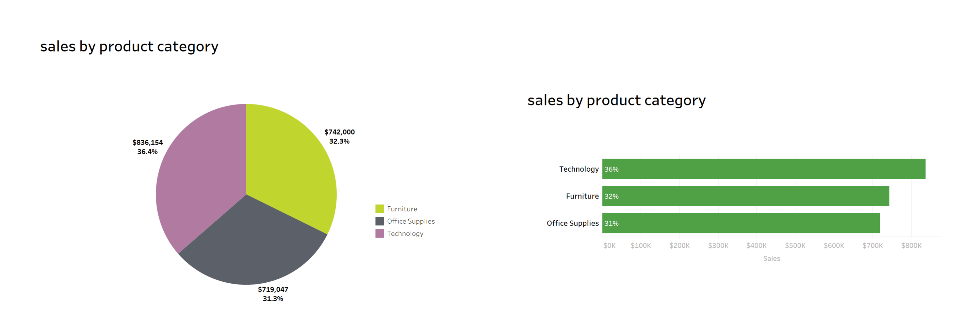Click the Furniture legend color swatch
The height and width of the screenshot is (330, 980).
coord(379,209)
